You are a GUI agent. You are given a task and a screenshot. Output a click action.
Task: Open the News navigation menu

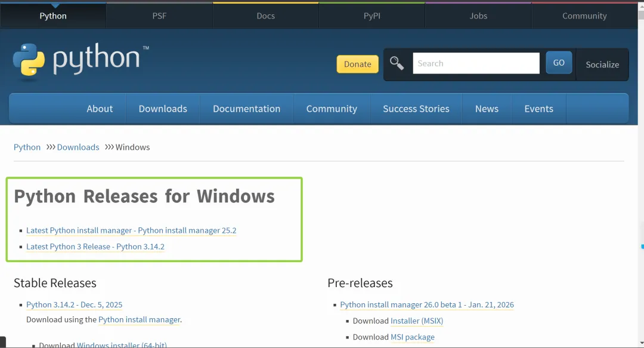point(487,109)
